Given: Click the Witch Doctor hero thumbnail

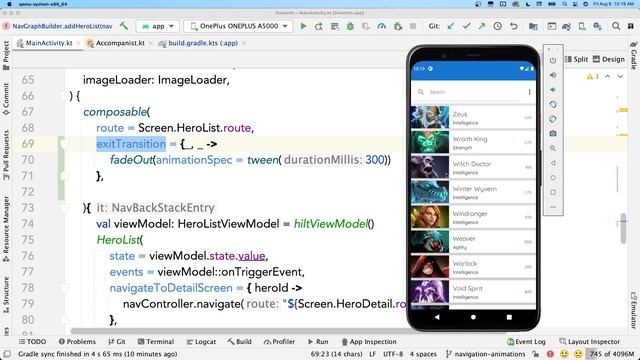Looking at the screenshot, I should coord(430,167).
